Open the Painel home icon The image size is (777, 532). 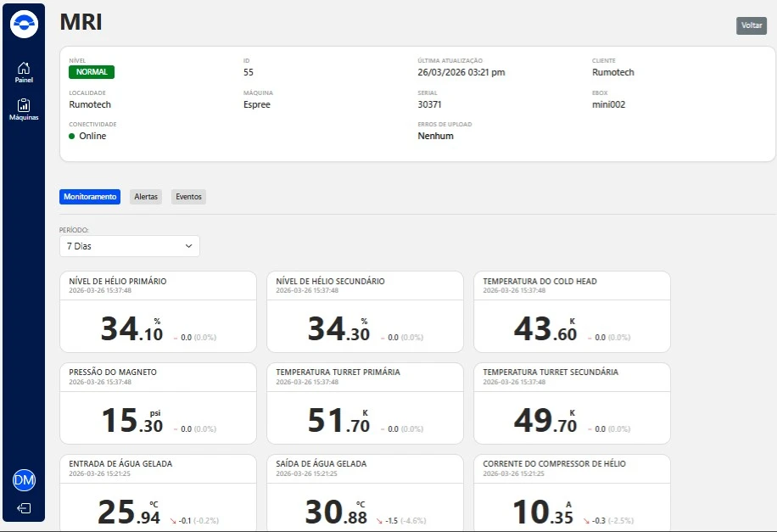[24, 72]
